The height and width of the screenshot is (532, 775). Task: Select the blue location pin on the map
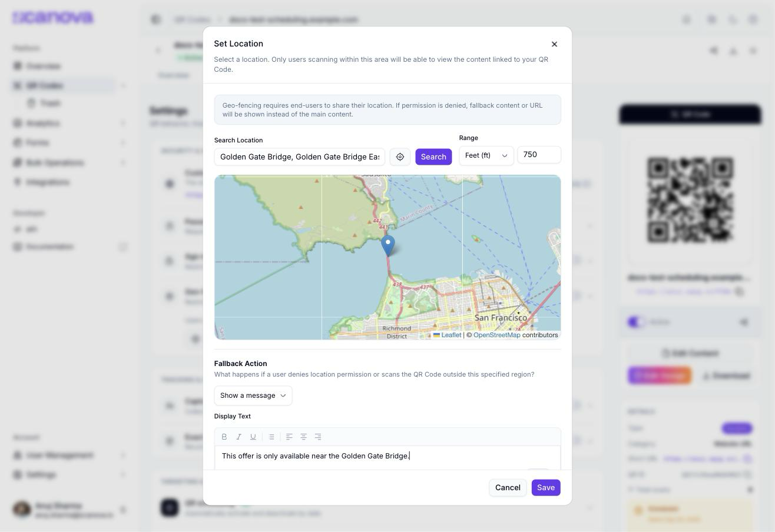coord(387,245)
